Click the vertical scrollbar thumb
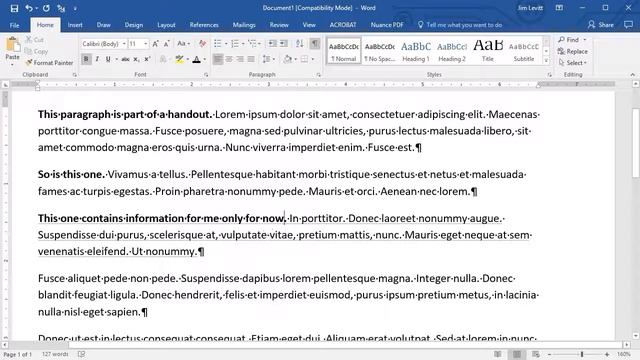Viewport: 640px width, 360px height. coord(636,143)
